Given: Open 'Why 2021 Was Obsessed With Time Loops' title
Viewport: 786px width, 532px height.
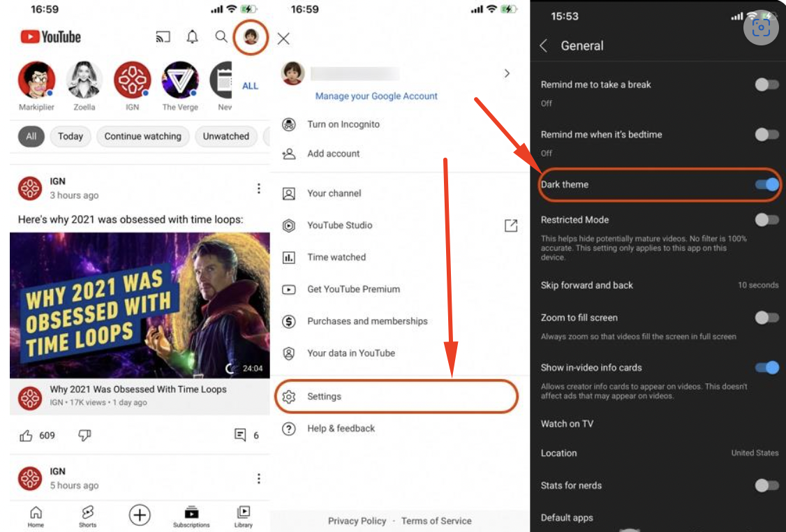Looking at the screenshot, I should coord(138,389).
